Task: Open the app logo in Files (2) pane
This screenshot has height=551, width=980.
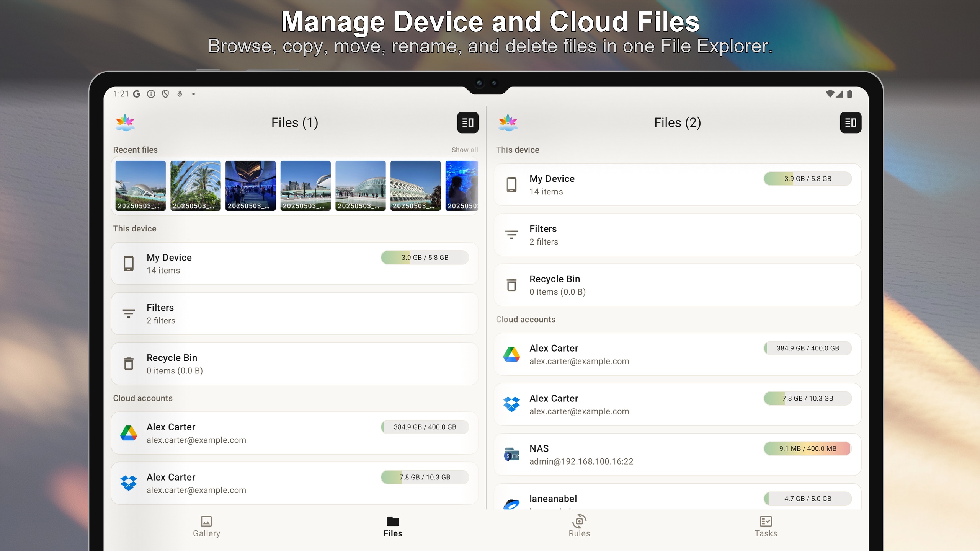Action: tap(508, 122)
